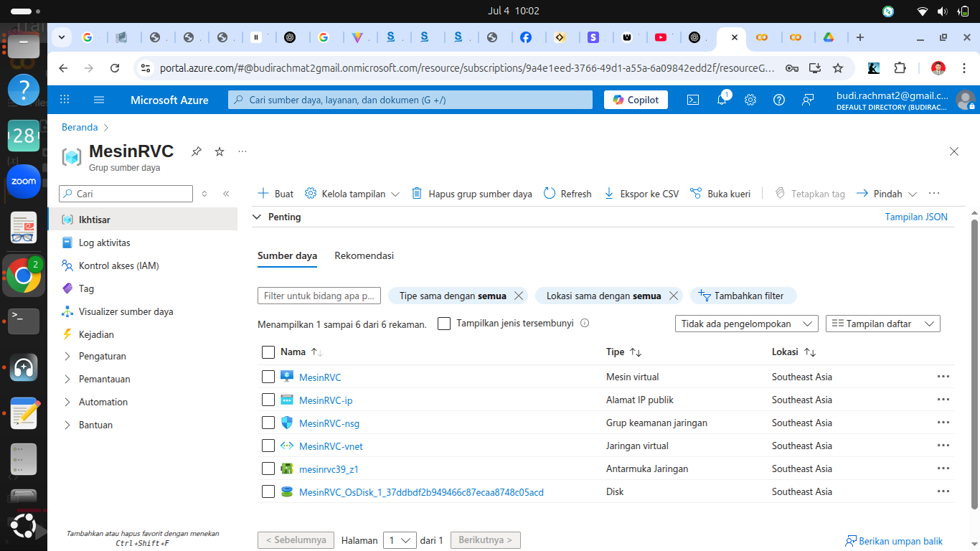Screen dimensions: 980x551
Task: Open Log aktivitas in the sidebar
Action: pyautogui.click(x=104, y=242)
